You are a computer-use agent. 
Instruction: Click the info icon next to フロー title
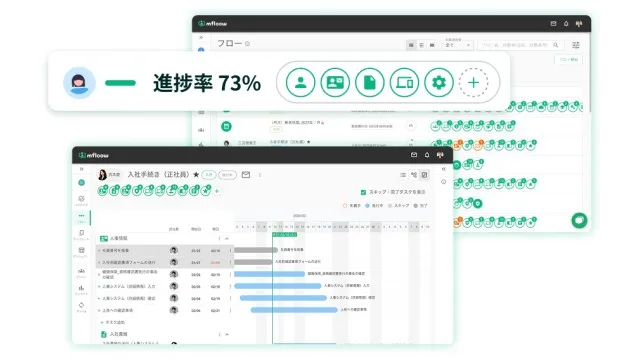247,44
